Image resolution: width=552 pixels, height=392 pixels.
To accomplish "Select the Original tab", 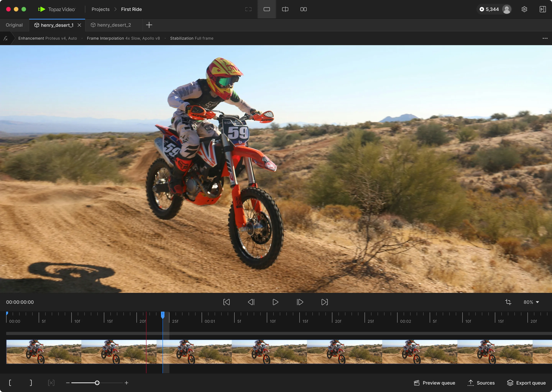I will pos(14,25).
